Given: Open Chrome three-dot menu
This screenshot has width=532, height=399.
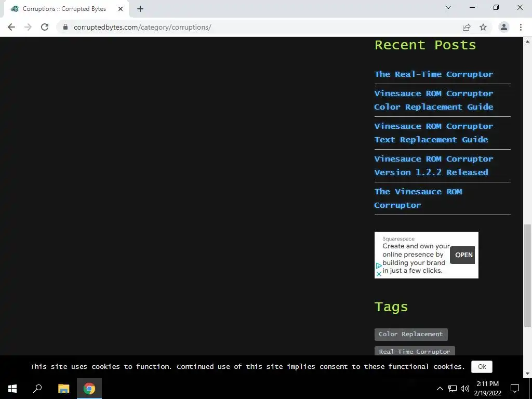Looking at the screenshot, I should pos(521,27).
